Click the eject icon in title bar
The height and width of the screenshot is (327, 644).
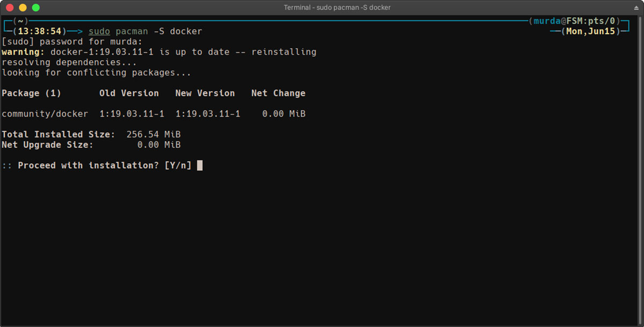[x=636, y=8]
